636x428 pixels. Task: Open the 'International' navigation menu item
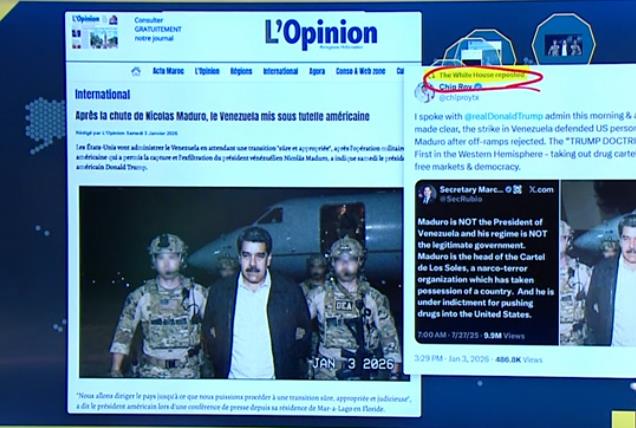tap(281, 71)
